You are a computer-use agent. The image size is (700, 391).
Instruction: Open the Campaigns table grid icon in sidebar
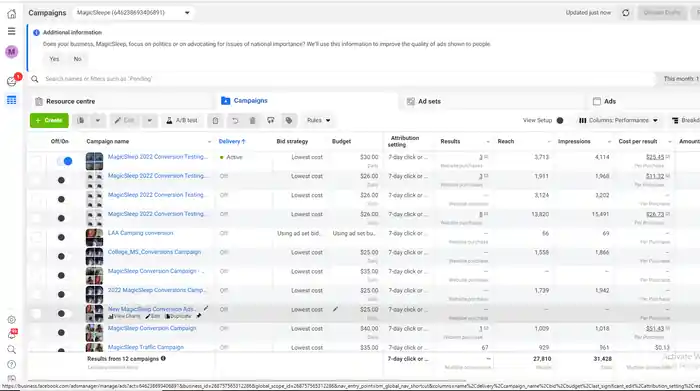pyautogui.click(x=12, y=100)
